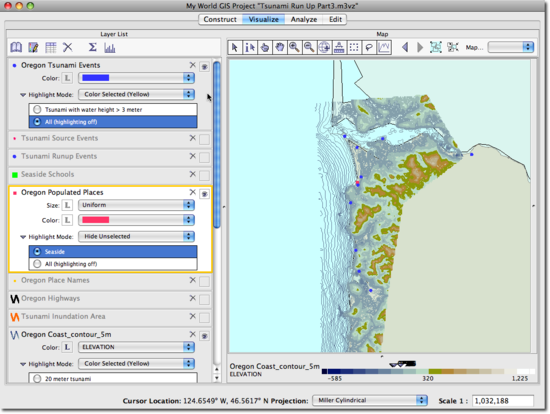The width and height of the screenshot is (550, 414).
Task: Select the profile graph tool
Action: 384,47
